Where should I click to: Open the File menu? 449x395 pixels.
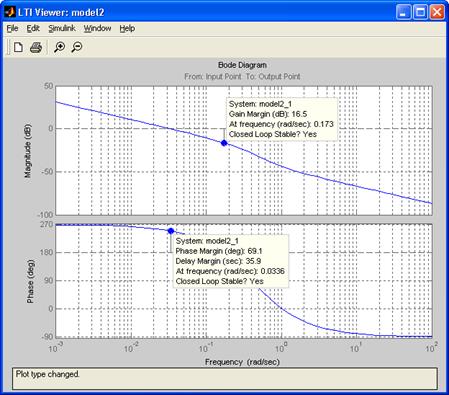click(12, 29)
